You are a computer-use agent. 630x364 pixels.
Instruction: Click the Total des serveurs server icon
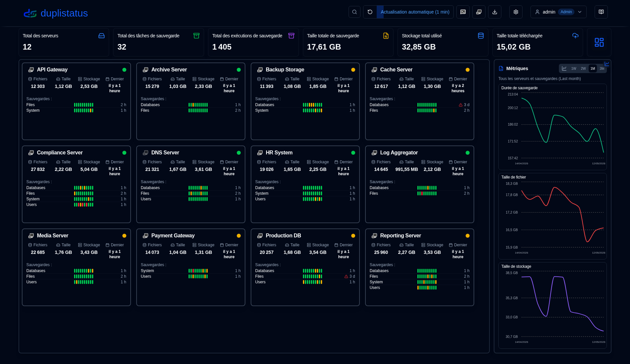click(x=102, y=36)
